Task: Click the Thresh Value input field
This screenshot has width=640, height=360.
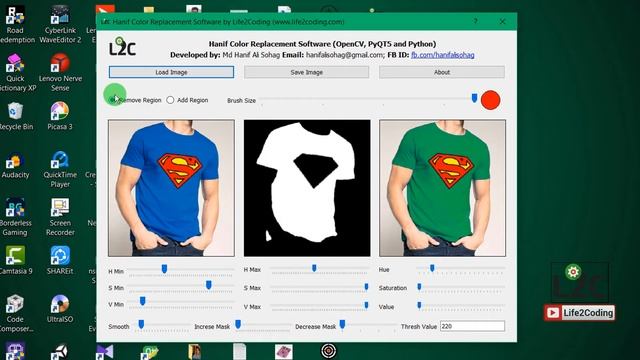Action: click(472, 326)
